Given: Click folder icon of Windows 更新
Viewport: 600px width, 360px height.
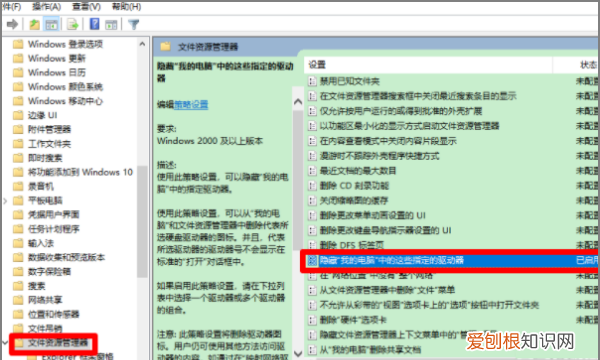Looking at the screenshot, I should pos(18,59).
